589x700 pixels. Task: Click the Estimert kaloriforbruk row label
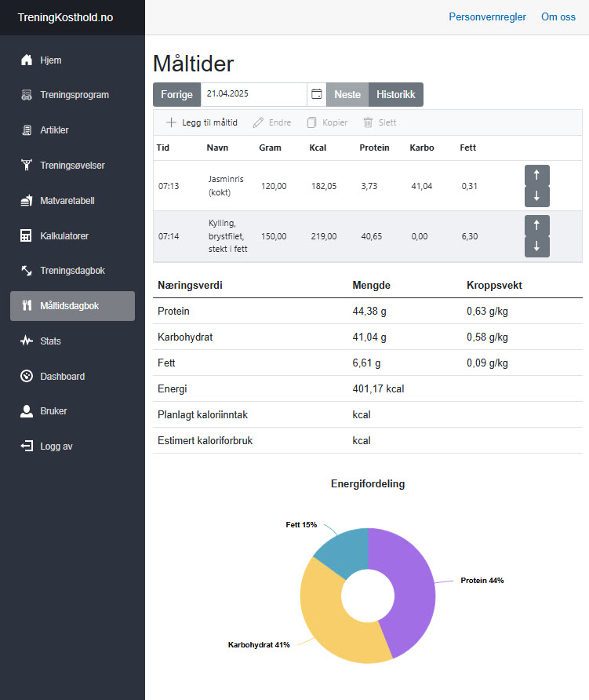205,440
